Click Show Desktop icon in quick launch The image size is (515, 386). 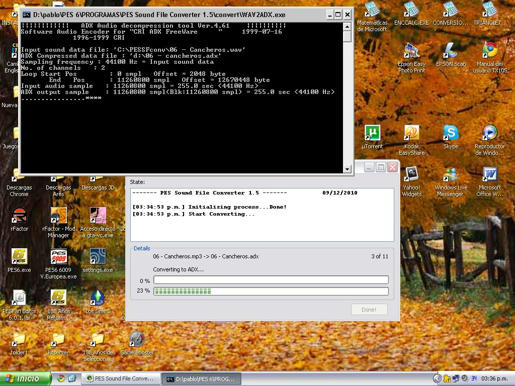click(72, 379)
